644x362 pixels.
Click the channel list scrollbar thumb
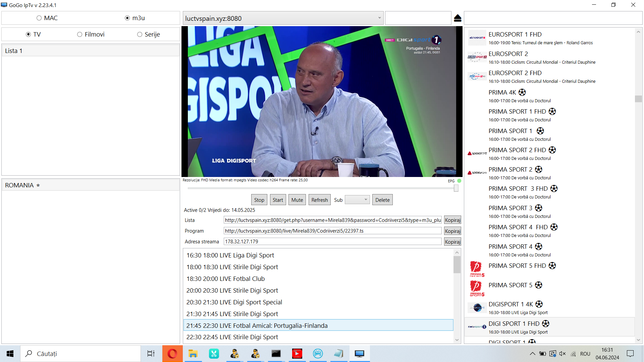coord(638,99)
